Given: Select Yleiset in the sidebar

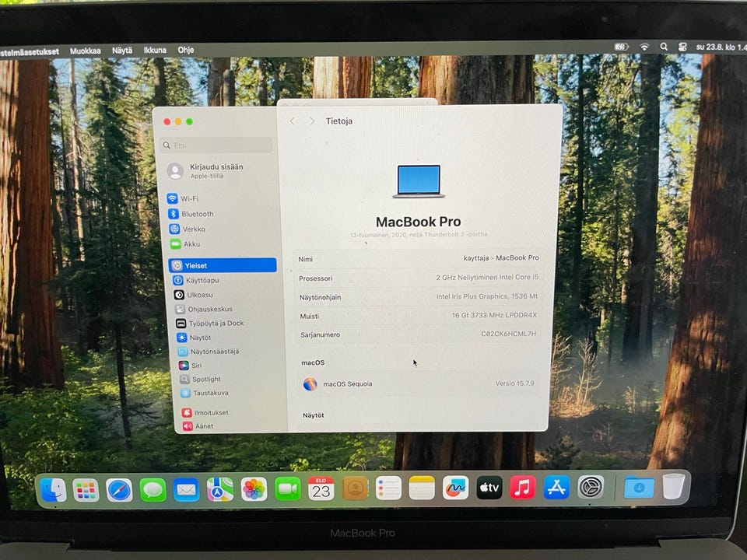Looking at the screenshot, I should pyautogui.click(x=223, y=265).
